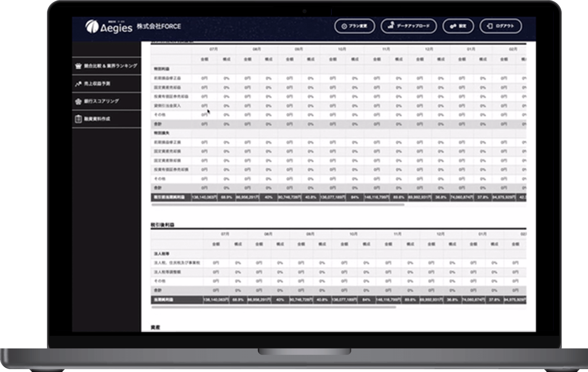Click the circular icon in the プラン変更 button
The height and width of the screenshot is (372, 588).
(x=344, y=26)
